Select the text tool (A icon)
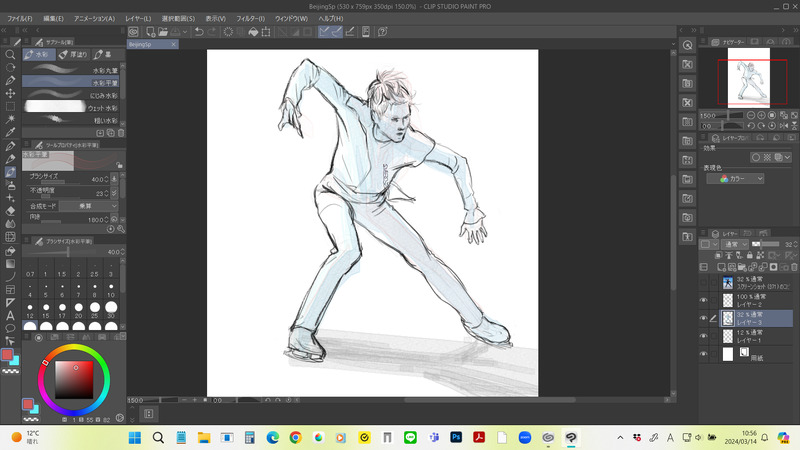 pos(10,315)
